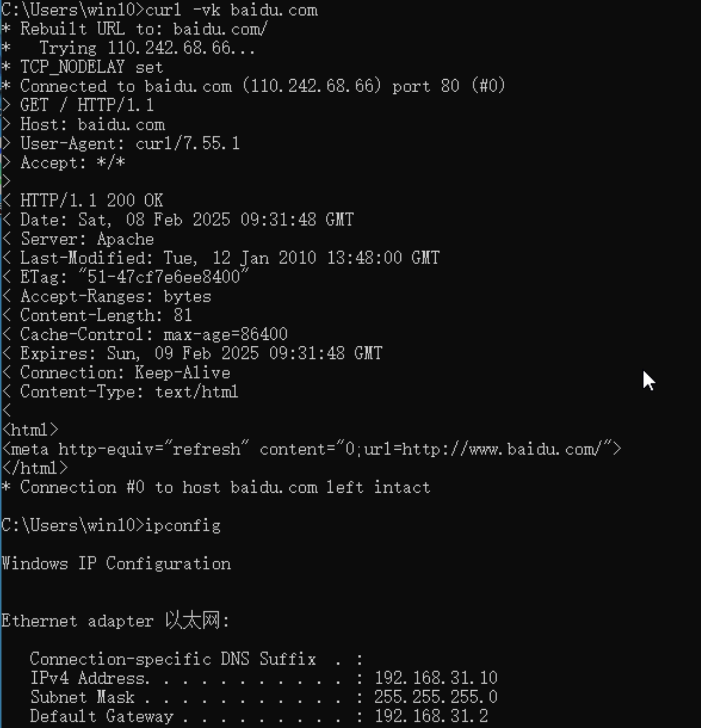This screenshot has width=701, height=728.
Task: Click the Rebuilt URL to baidu.com line
Action: tap(143, 29)
